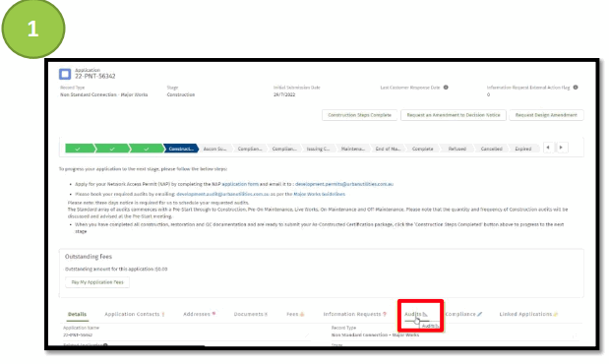Screen dimensions: 609x364
Task: Click the Construction Steps Complete button
Action: [360, 115]
